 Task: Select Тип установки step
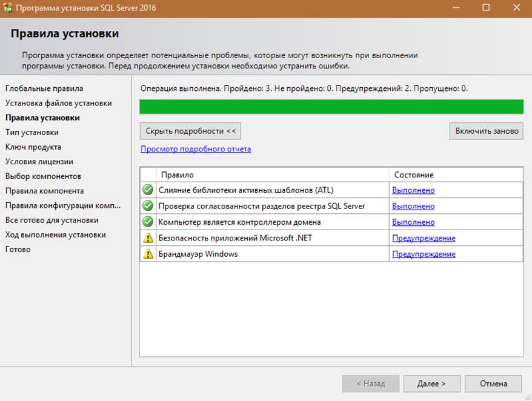click(32, 132)
